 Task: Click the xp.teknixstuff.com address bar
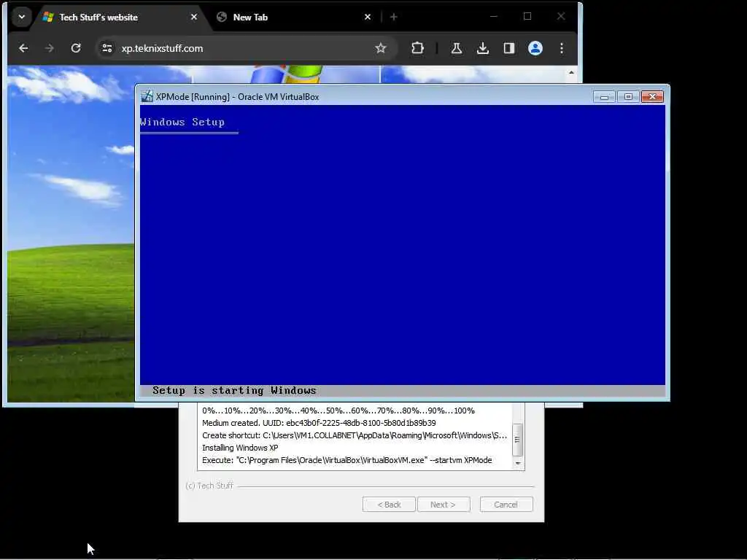(245, 48)
